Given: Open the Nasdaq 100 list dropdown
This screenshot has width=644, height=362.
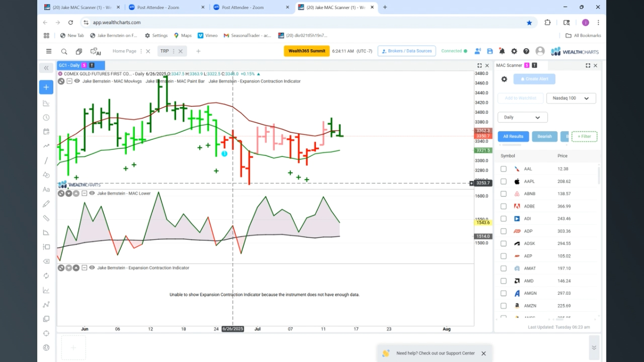Looking at the screenshot, I should click(x=571, y=98).
